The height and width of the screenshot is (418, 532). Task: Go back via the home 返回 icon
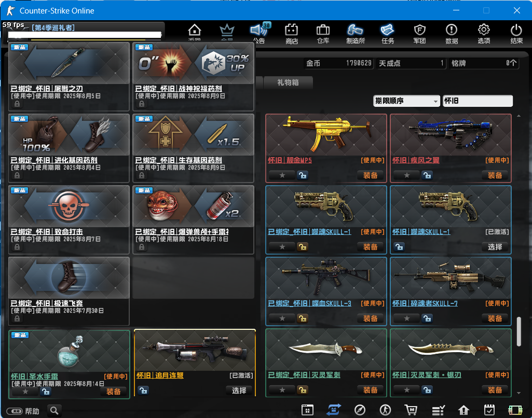pos(195,32)
